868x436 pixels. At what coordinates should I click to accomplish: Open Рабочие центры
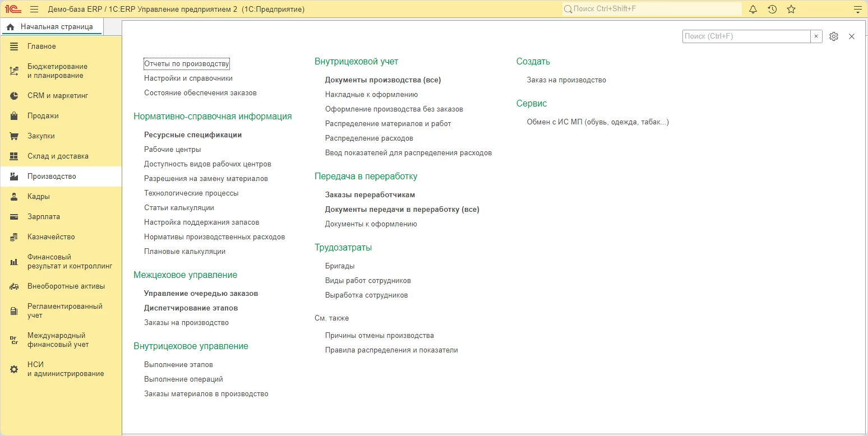173,150
